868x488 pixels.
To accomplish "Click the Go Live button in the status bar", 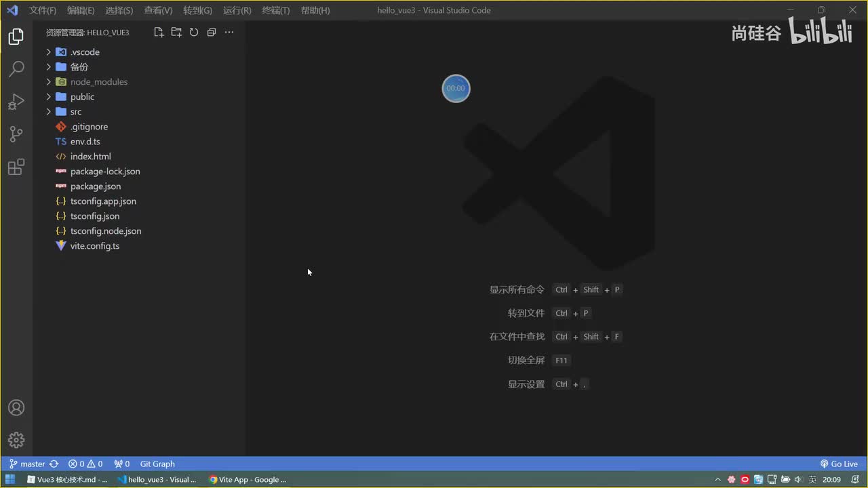I will click(839, 464).
